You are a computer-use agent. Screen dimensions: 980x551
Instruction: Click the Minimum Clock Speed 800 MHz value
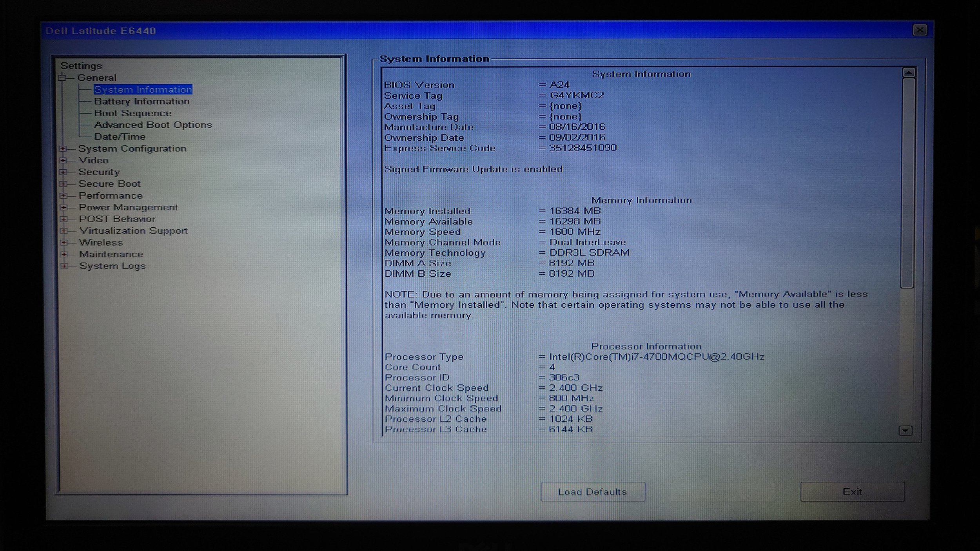[572, 398]
